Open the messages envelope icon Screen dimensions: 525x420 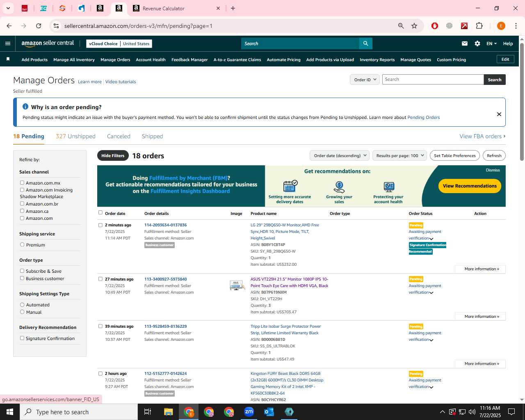[x=465, y=43]
